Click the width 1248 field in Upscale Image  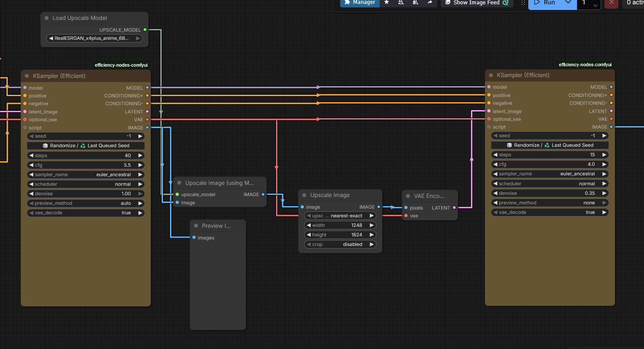click(340, 225)
